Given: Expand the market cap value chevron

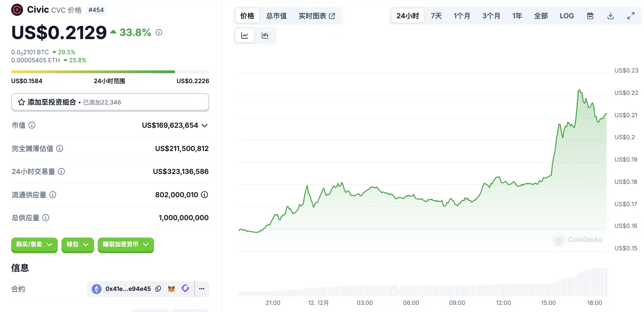Looking at the screenshot, I should pos(204,126).
